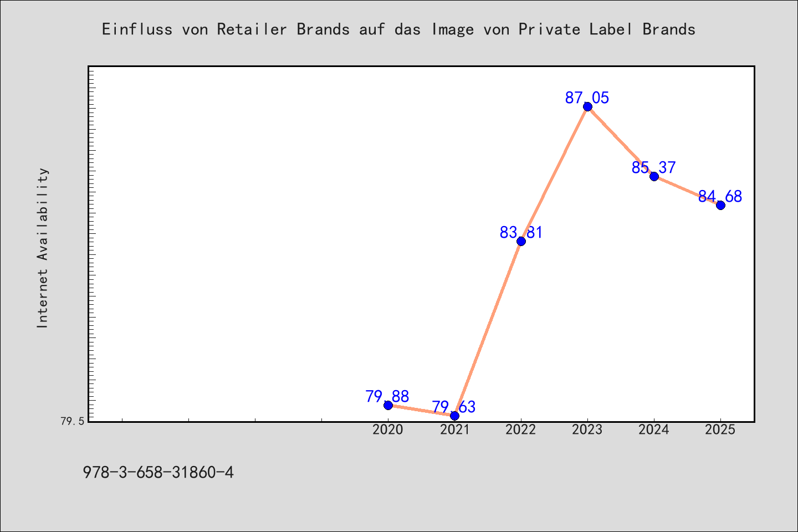Click the x-axis tick label 2023

pos(587,429)
